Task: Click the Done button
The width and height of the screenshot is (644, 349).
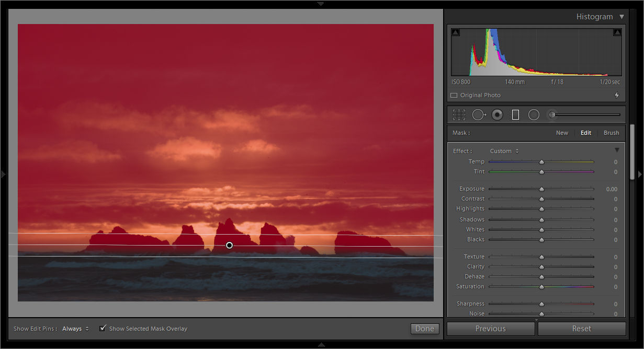Action: point(424,328)
